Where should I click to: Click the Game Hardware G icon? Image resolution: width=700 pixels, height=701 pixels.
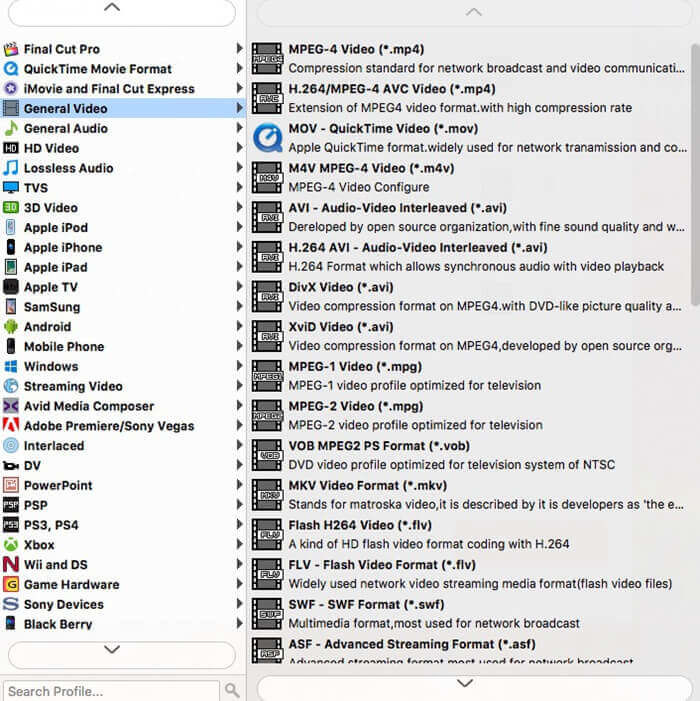point(11,584)
